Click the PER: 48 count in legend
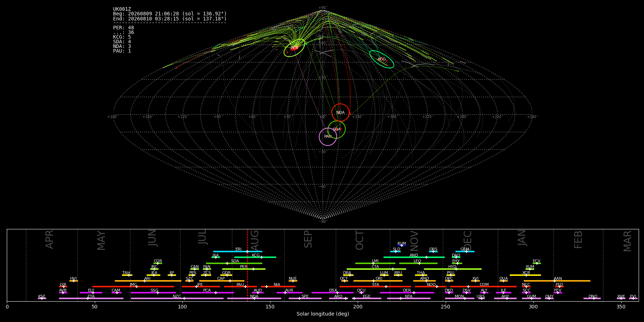Viewport: 644px width, 322px height. point(123,28)
